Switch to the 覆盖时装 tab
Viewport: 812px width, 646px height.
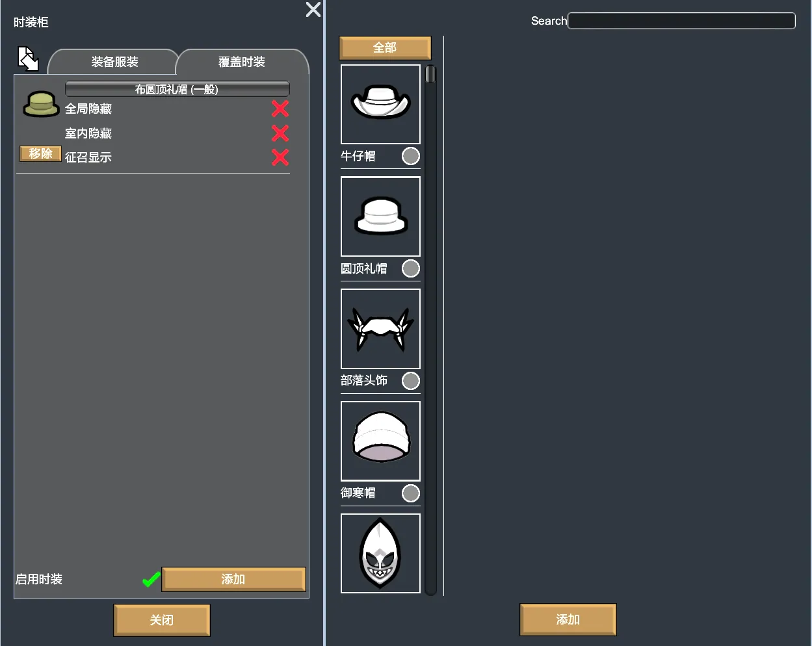coord(242,62)
